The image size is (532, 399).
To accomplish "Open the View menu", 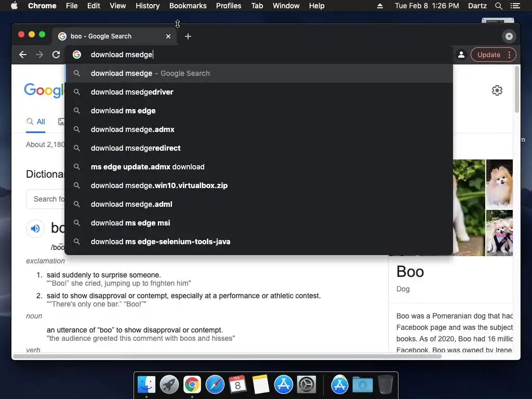I will coord(118,6).
